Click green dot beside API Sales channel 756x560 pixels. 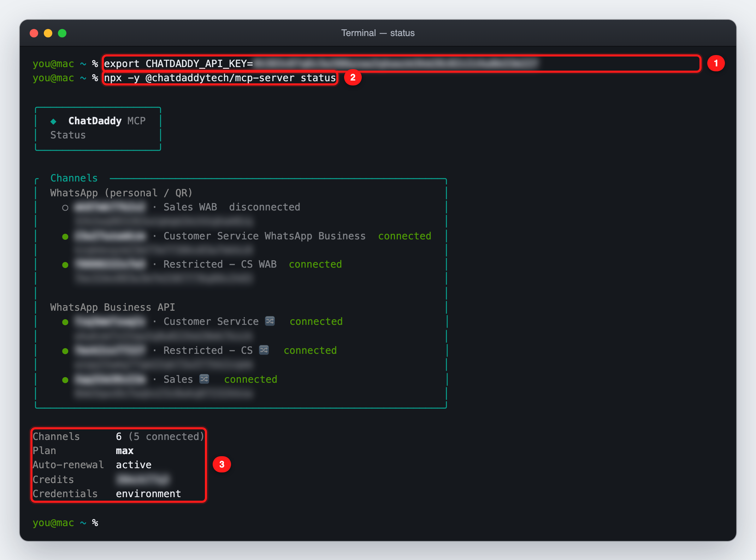[x=65, y=380]
